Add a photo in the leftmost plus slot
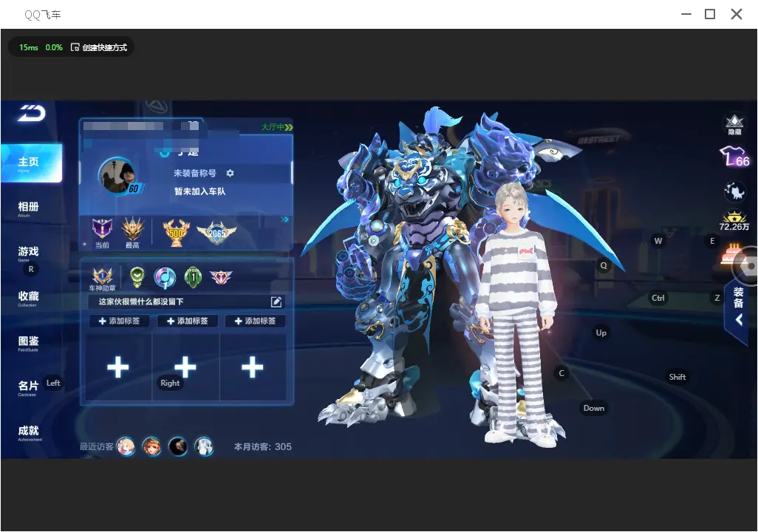Viewport: 758px width, 532px height. 118,367
